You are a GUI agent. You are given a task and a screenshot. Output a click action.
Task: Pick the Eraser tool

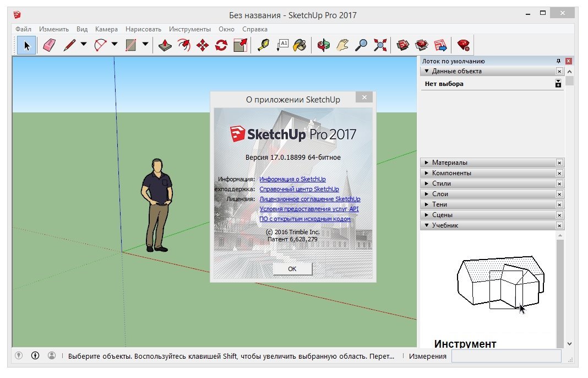pos(49,45)
